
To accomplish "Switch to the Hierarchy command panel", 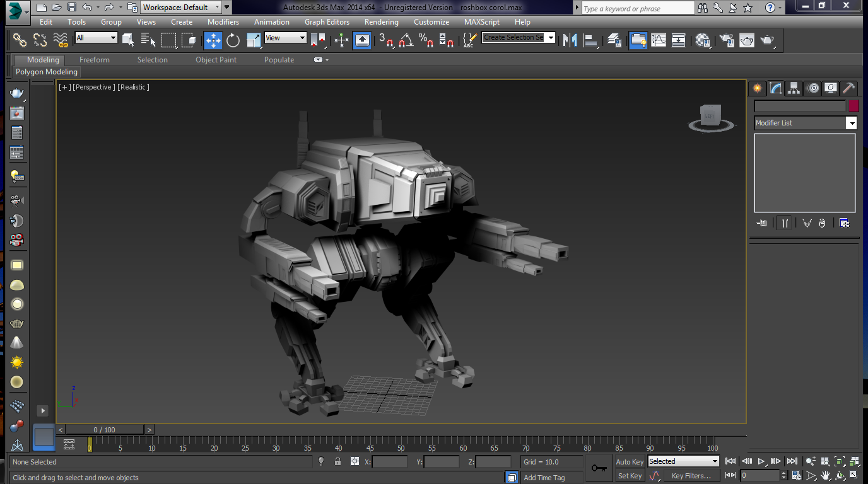I will coord(794,88).
